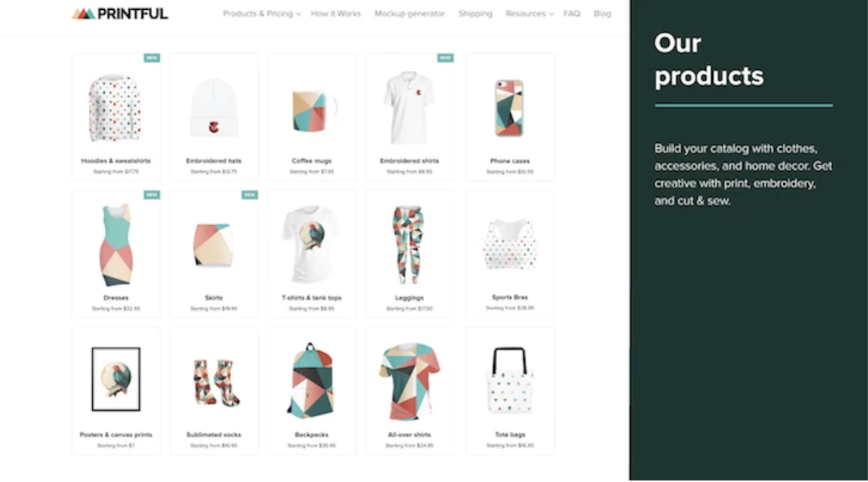This screenshot has height=482, width=868.
Task: Open the Leggings product image
Action: click(x=409, y=245)
